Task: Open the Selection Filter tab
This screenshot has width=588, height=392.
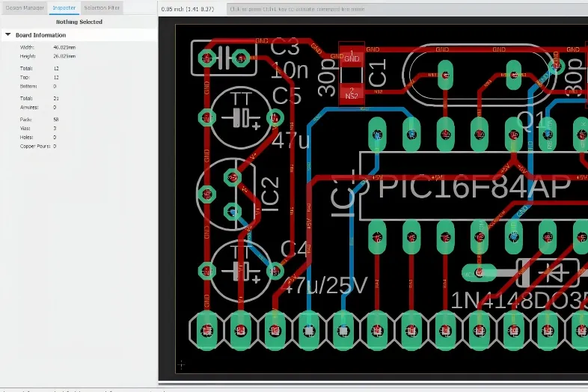Action: [x=102, y=7]
